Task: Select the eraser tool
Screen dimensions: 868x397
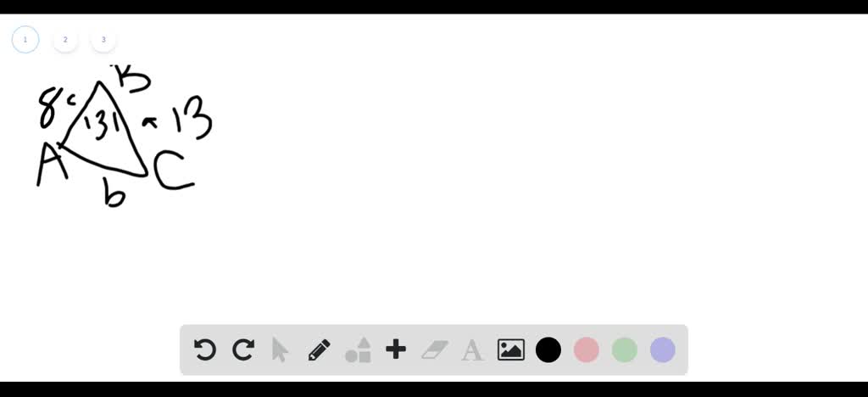Action: coord(435,350)
